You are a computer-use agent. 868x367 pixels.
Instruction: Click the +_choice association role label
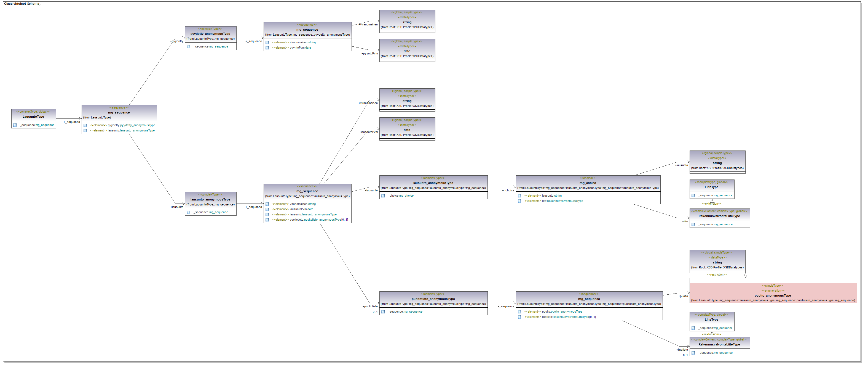tap(508, 191)
